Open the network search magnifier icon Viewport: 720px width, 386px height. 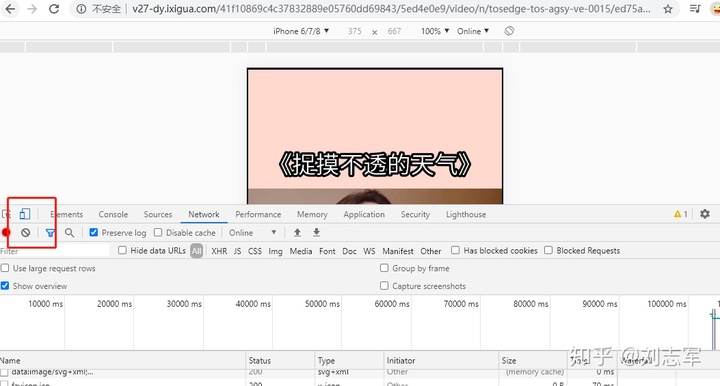pos(69,233)
